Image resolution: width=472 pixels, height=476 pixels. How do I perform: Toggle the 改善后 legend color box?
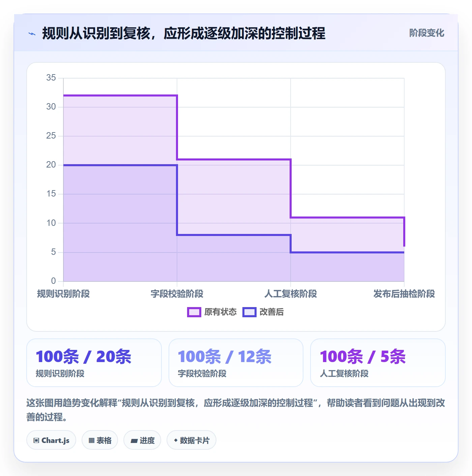pyautogui.click(x=249, y=312)
